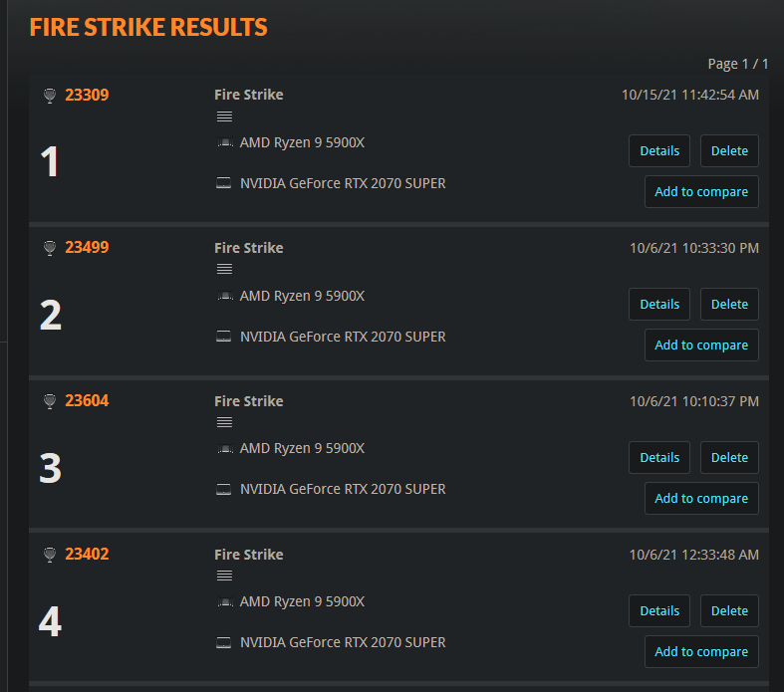Click the CPU chip icon in the 23402 result
784x692 pixels.
coord(225,602)
